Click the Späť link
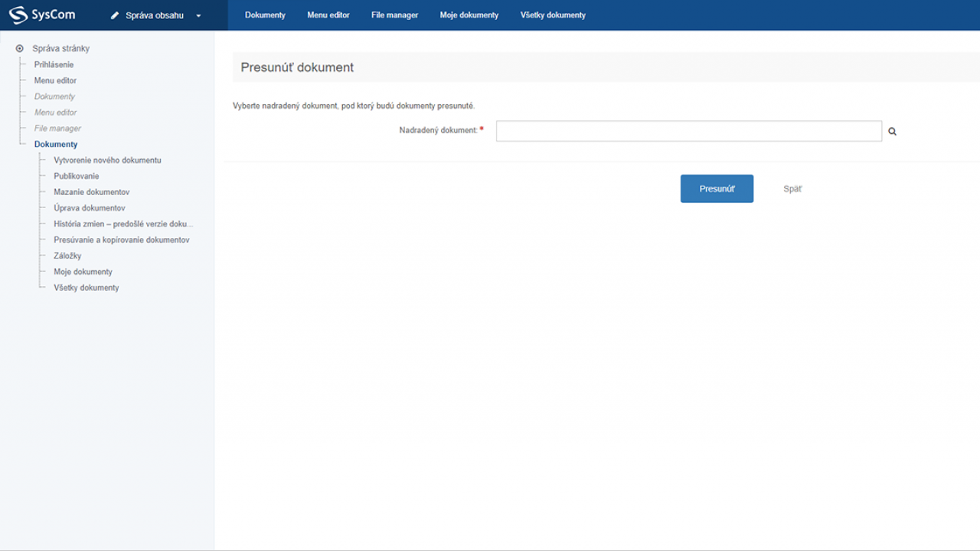980x551 pixels. [x=792, y=189]
